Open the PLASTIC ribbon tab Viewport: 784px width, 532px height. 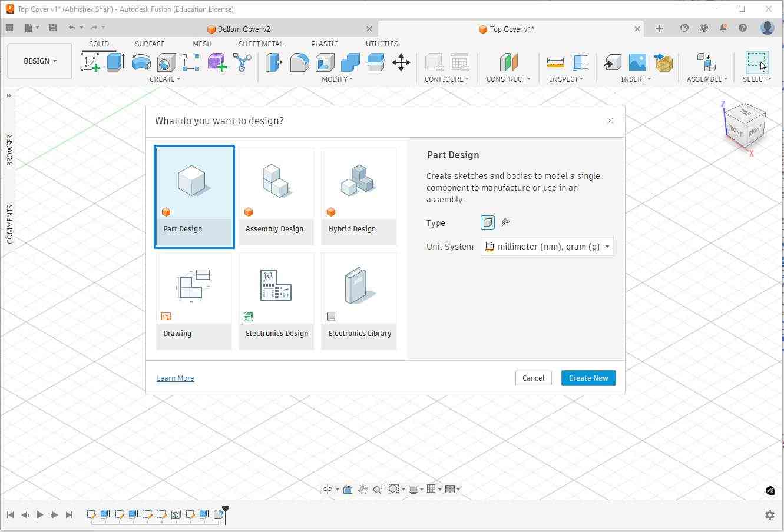(x=325, y=44)
